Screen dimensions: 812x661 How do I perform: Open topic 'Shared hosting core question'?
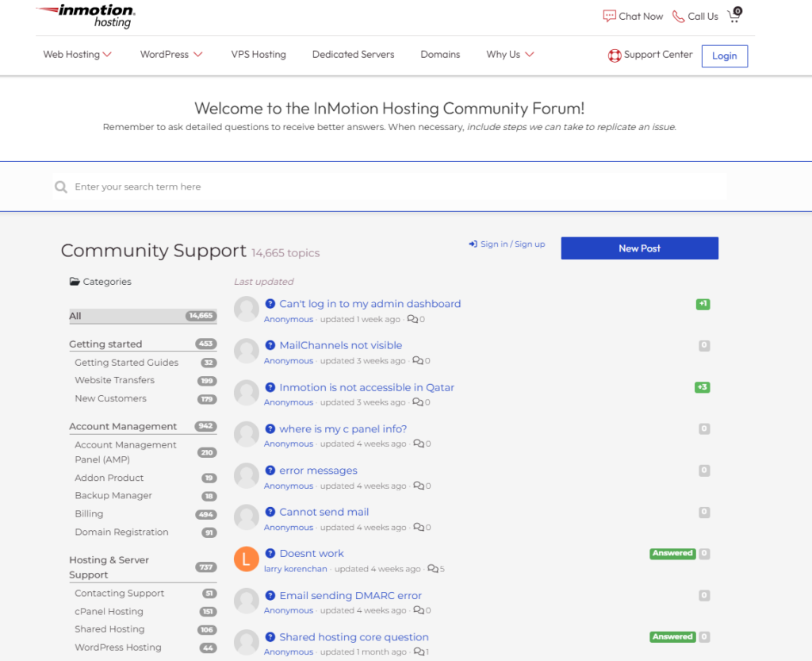click(354, 637)
